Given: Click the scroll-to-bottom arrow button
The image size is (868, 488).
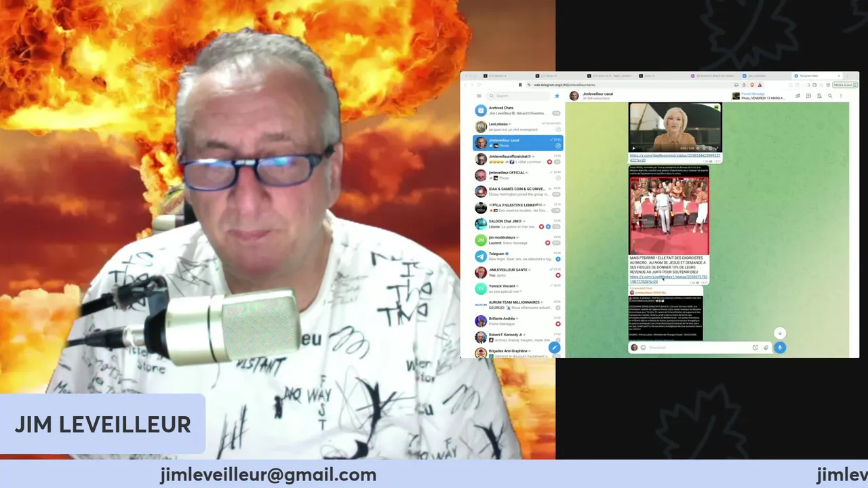Looking at the screenshot, I should click(x=780, y=333).
